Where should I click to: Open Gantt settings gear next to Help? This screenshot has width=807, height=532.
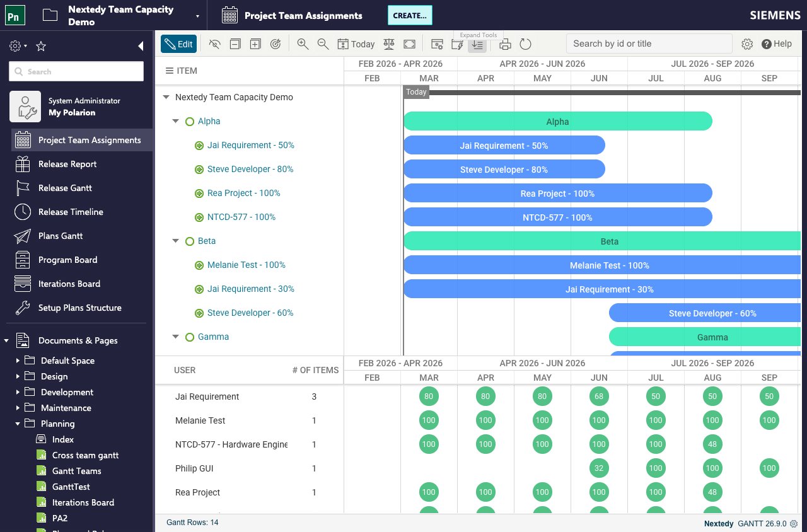(747, 44)
